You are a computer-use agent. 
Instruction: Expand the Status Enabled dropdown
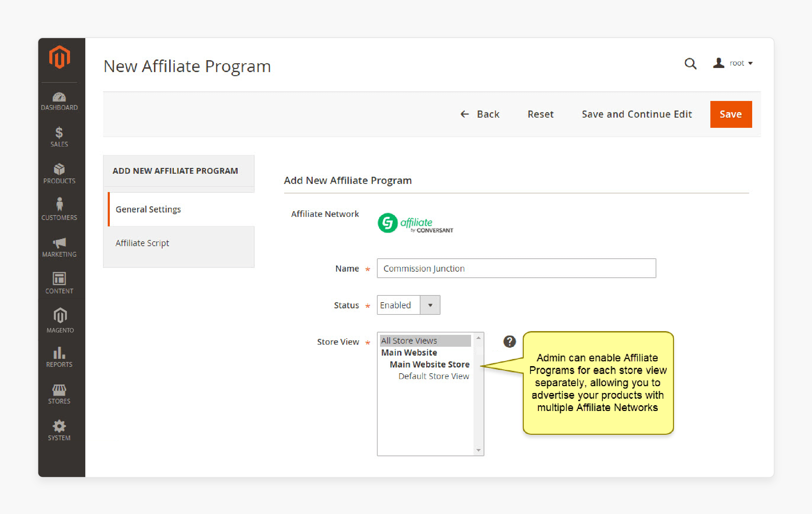[x=409, y=305]
